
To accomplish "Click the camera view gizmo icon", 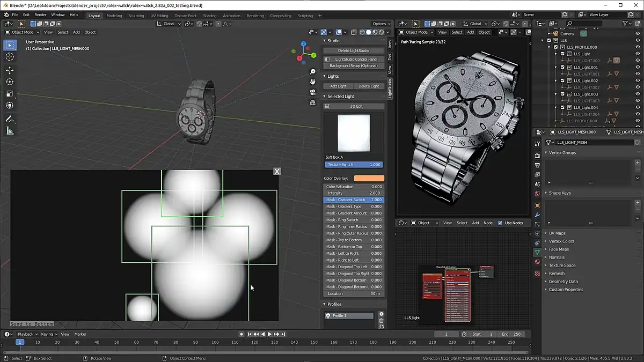I will pyautogui.click(x=313, y=92).
